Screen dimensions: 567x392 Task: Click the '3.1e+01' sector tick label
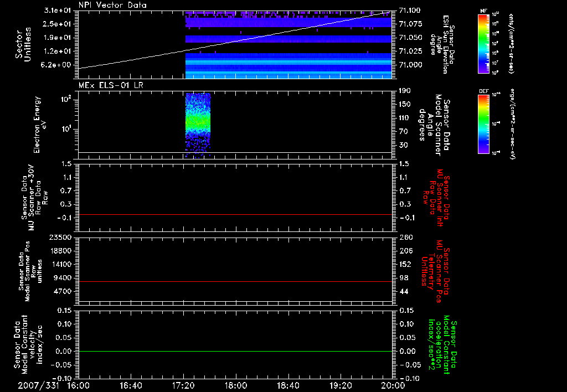click(x=58, y=11)
